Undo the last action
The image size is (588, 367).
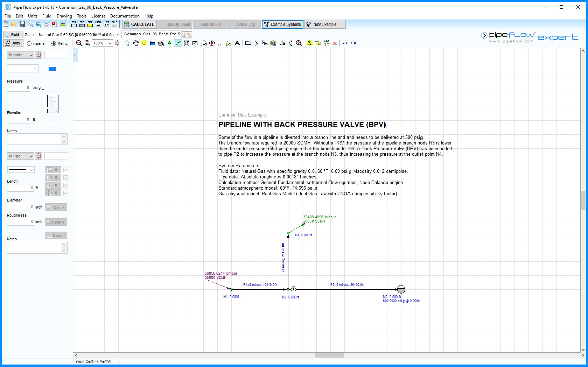[x=345, y=43]
